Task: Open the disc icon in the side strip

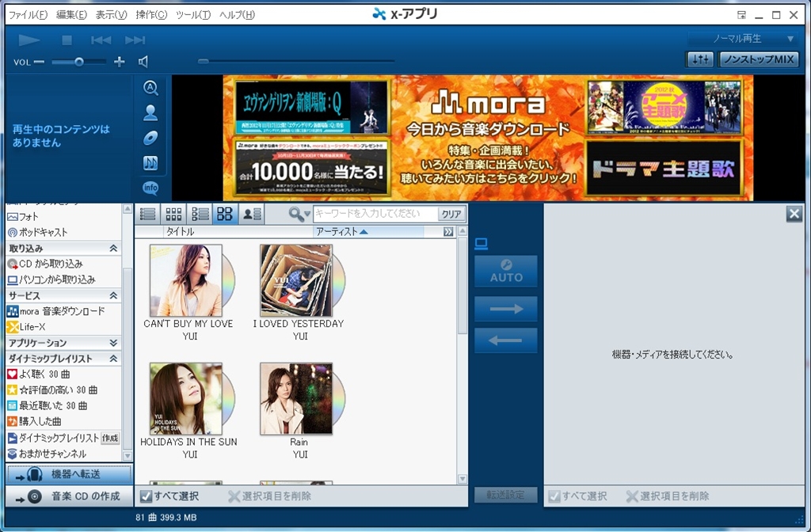Action: click(150, 138)
